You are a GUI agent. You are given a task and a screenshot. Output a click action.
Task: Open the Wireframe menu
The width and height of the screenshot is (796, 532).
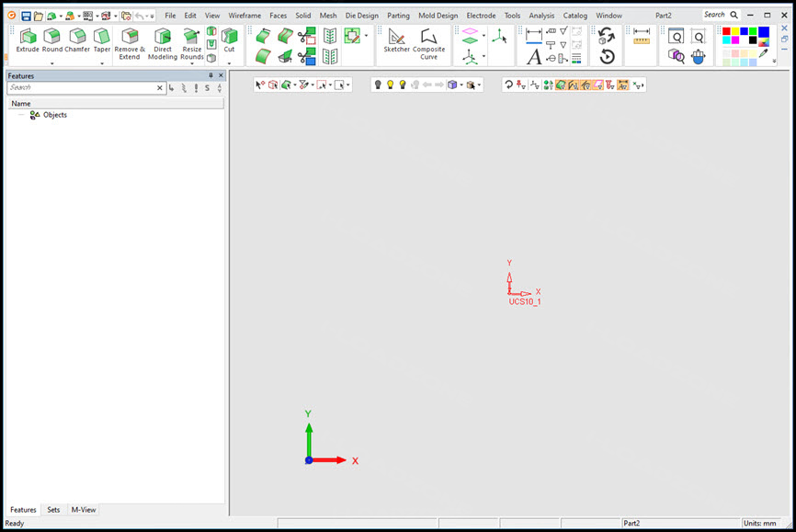tap(244, 16)
